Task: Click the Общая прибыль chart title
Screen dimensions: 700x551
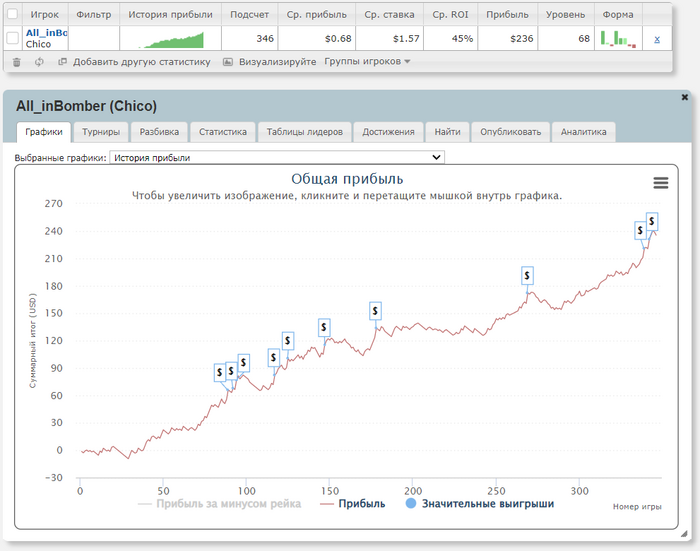Action: 347,179
